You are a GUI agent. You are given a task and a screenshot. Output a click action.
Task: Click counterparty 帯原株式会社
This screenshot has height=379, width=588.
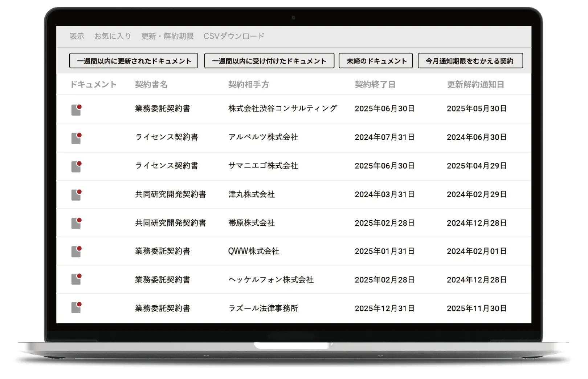pos(252,223)
